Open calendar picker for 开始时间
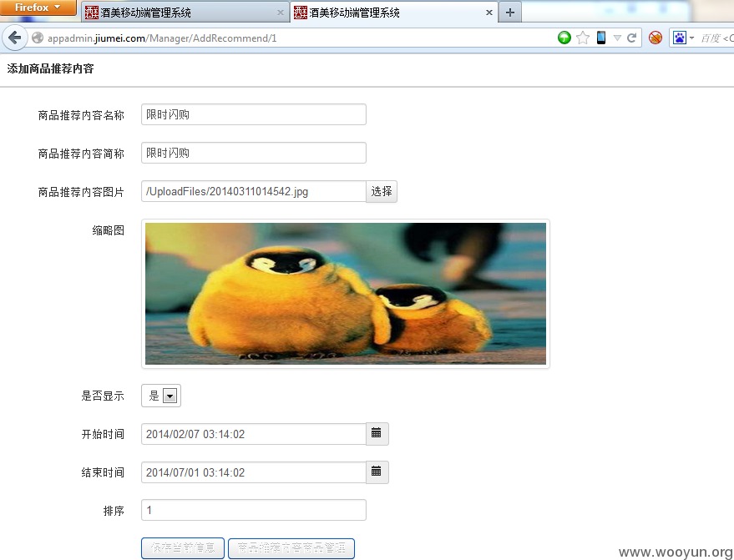734x560 pixels. tap(377, 434)
